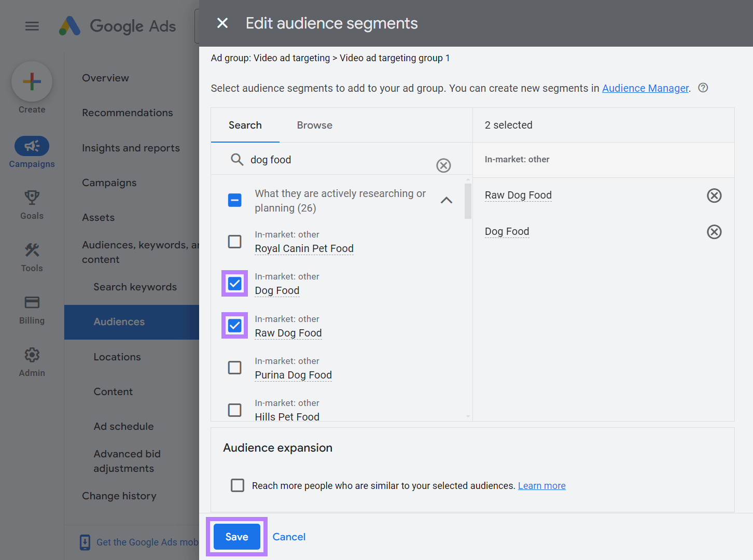
Task: Clear the dog food search text
Action: coord(443,165)
